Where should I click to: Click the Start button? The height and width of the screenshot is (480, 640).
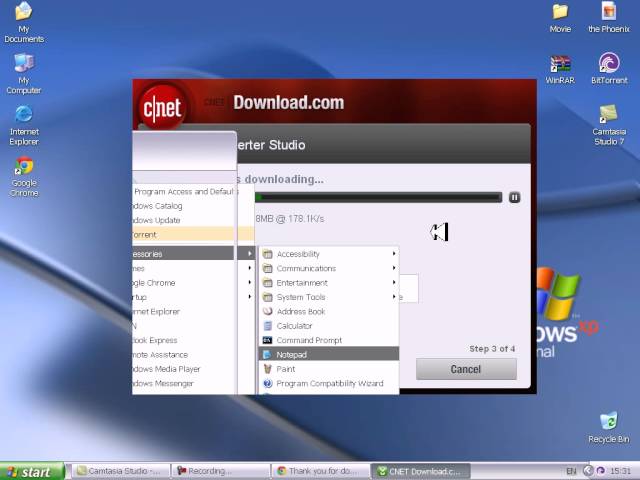pyautogui.click(x=32, y=471)
